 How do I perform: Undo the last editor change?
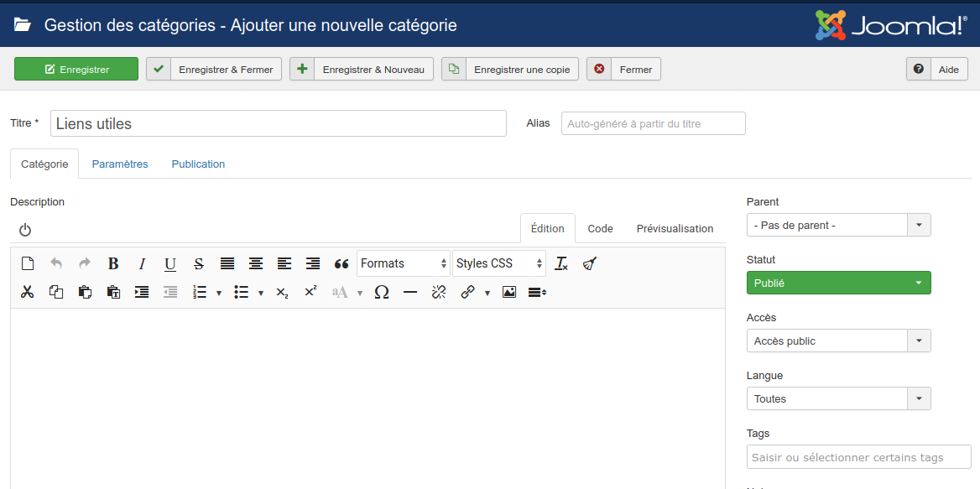[56, 263]
